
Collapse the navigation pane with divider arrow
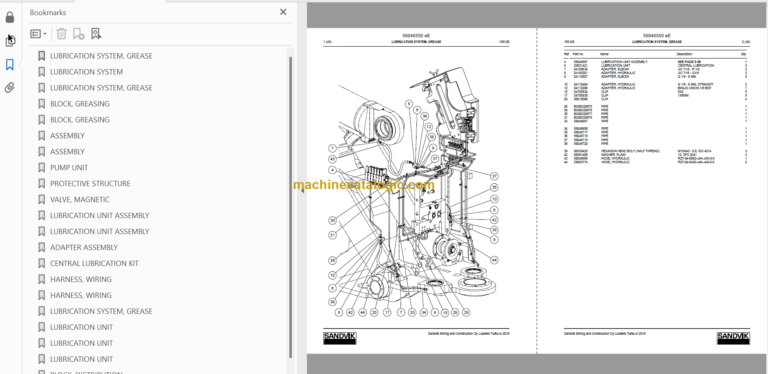302,191
